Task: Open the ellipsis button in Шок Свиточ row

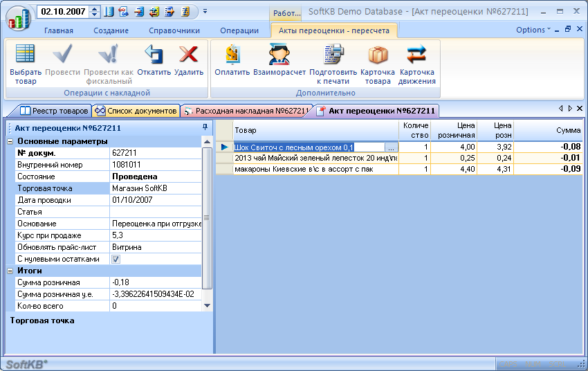Action: (391, 147)
